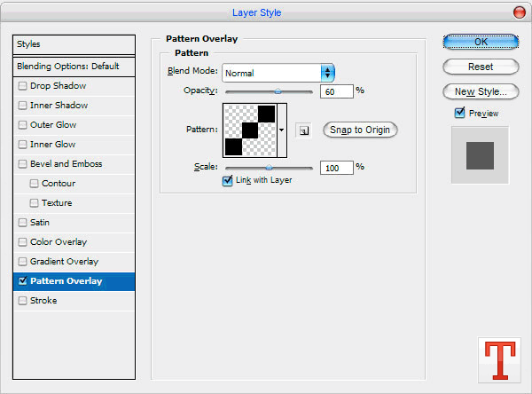Image resolution: width=532 pixels, height=394 pixels.
Task: Select the Gradient Overlay label
Action: point(64,262)
